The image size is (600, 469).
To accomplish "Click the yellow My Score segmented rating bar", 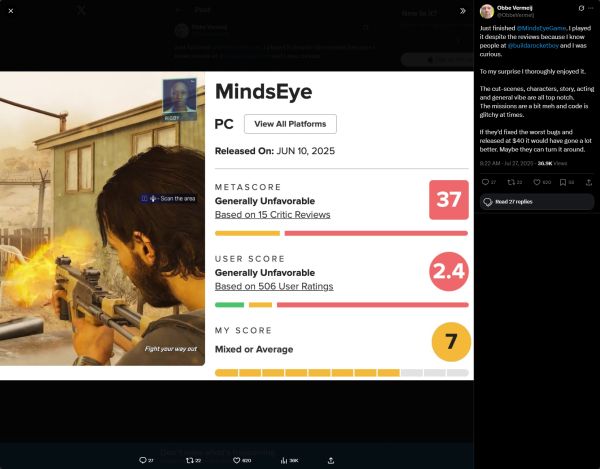I will (x=342, y=373).
